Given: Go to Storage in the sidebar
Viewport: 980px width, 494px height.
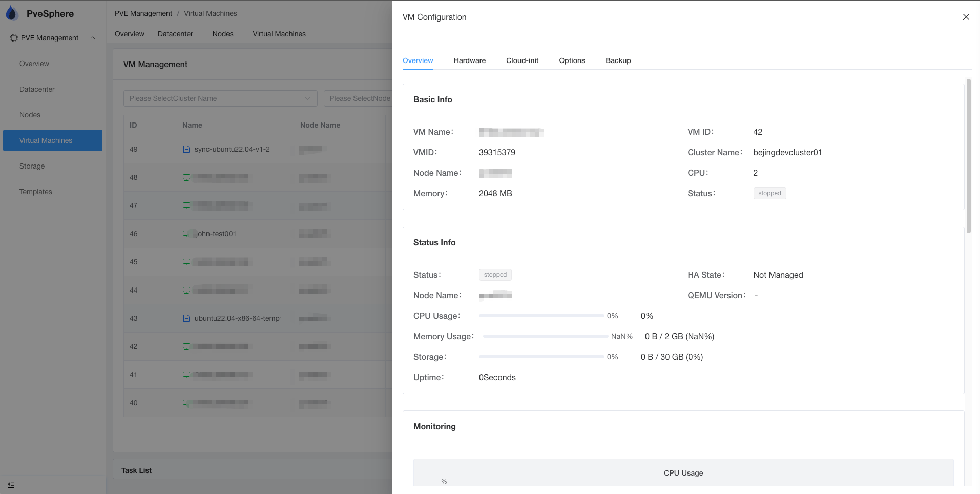Looking at the screenshot, I should coord(32,166).
